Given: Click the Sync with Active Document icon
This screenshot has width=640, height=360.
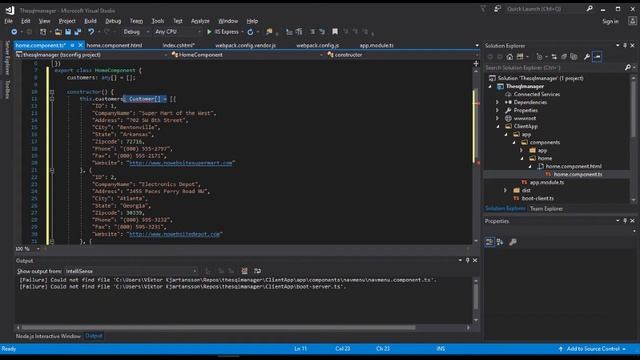Looking at the screenshot, I should point(554,57).
